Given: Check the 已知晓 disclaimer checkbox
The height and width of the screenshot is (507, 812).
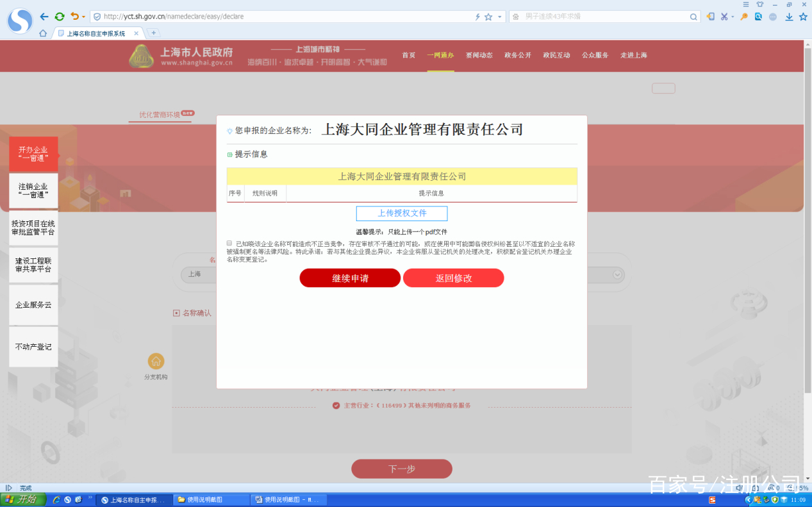Looking at the screenshot, I should (229, 243).
